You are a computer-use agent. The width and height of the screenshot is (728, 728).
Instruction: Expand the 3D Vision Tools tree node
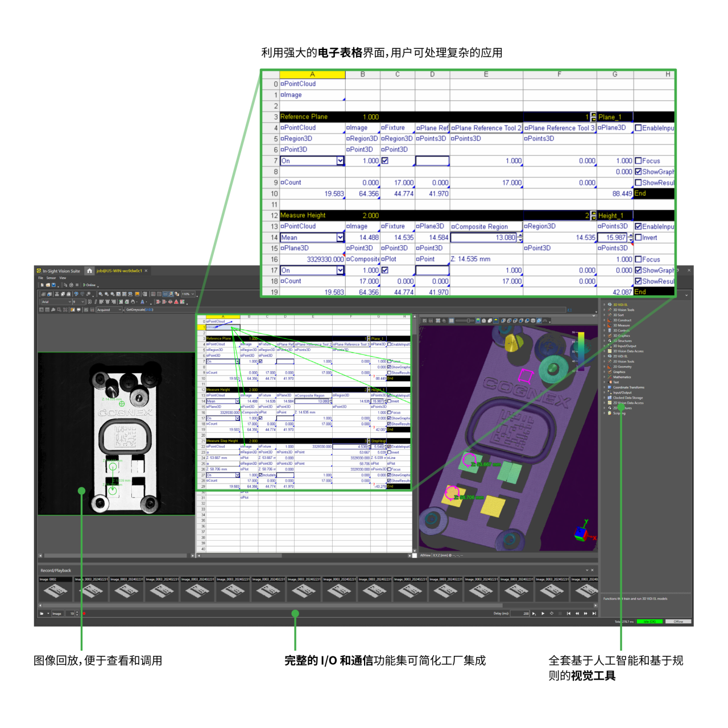tap(605, 310)
